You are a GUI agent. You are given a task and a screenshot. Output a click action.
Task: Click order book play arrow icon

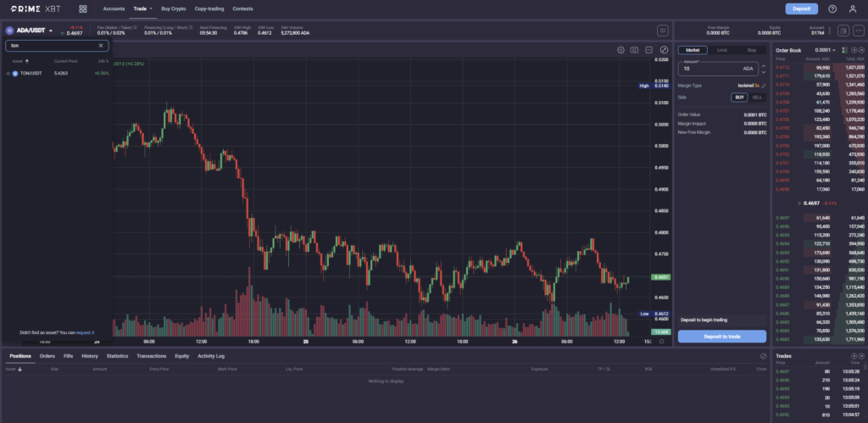[854, 50]
